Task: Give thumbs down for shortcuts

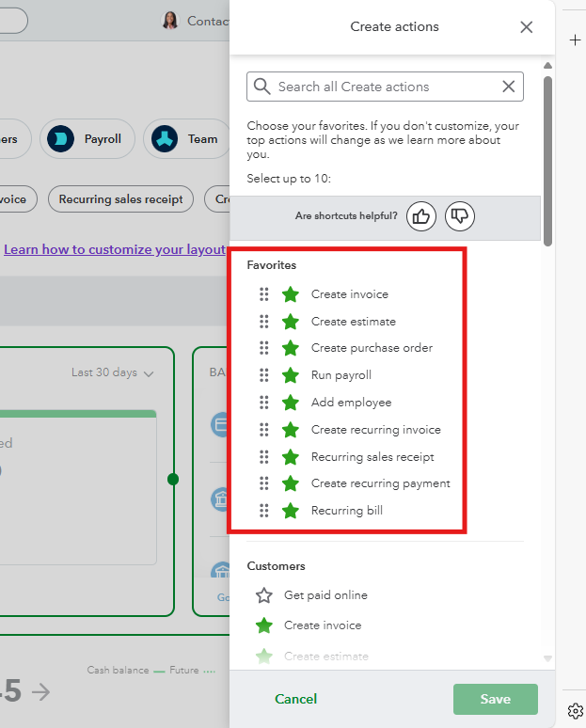Action: click(460, 216)
